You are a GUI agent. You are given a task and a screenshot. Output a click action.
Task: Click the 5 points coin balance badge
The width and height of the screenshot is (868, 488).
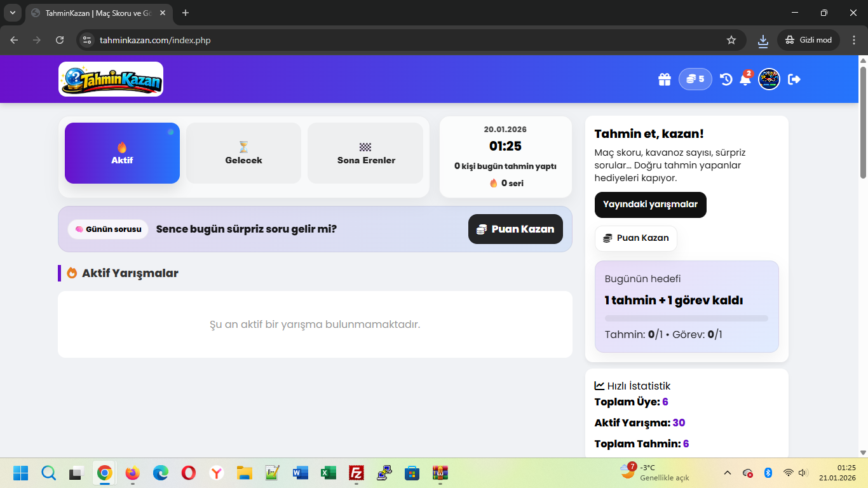point(695,79)
